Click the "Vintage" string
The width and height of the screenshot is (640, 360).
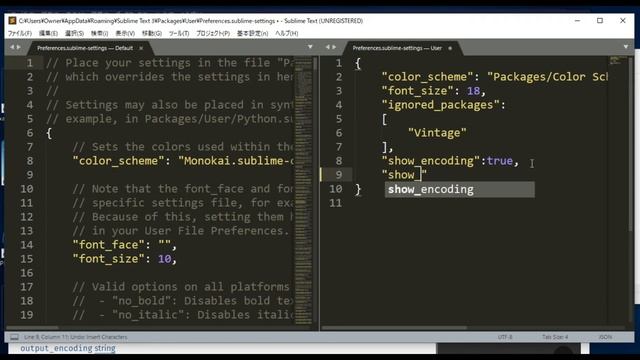click(x=437, y=133)
